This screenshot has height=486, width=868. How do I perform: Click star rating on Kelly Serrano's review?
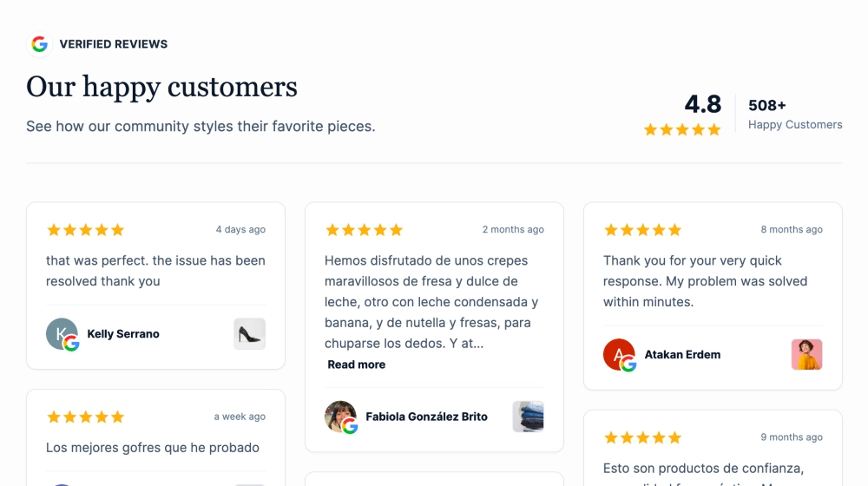85,230
